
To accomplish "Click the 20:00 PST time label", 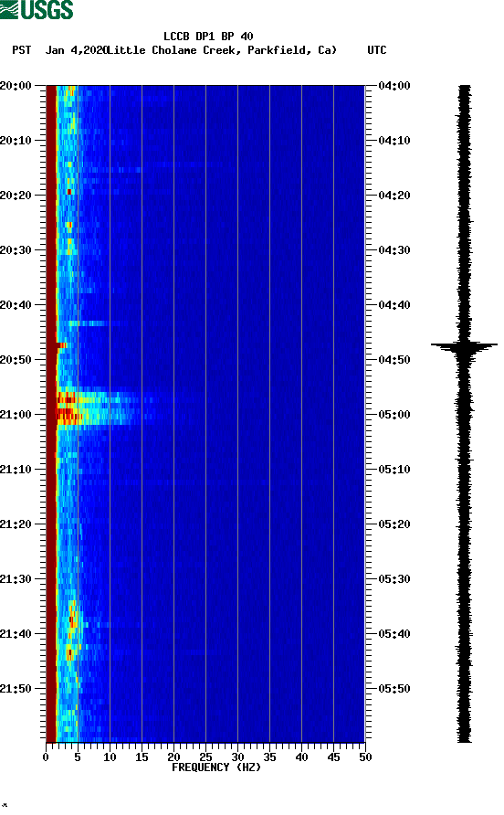I will [16, 86].
